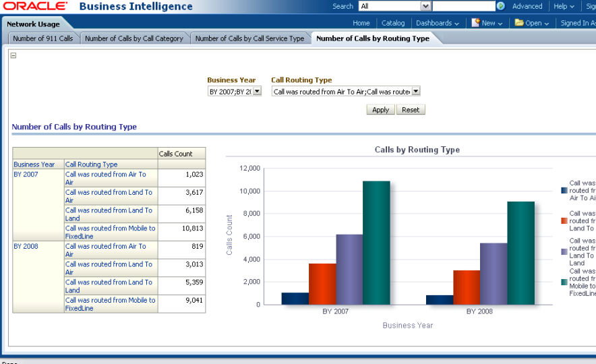Expand the New menu

492,23
